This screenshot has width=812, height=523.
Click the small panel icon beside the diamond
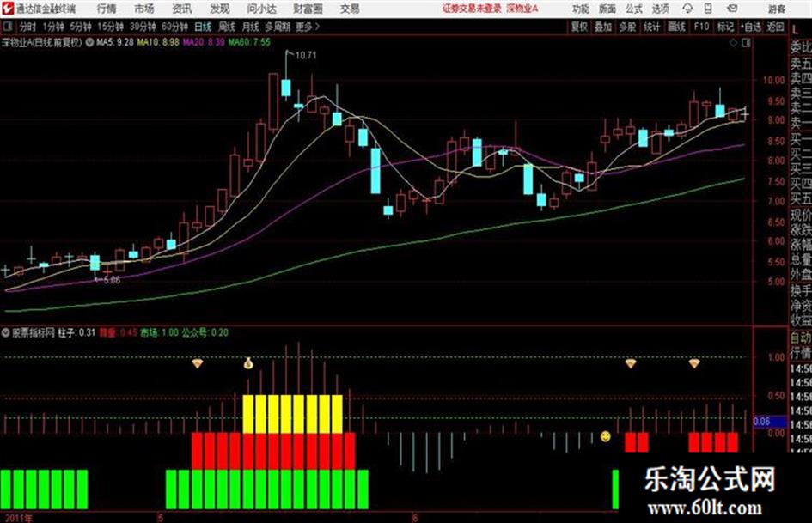pyautogui.click(x=746, y=43)
